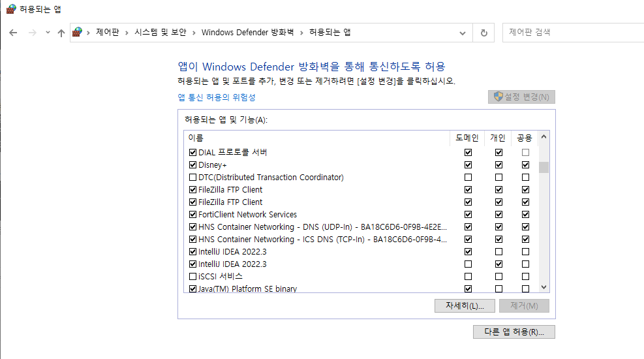The width and height of the screenshot is (644, 359).
Task: Click 다른 앱 허용(R)... button
Action: [514, 332]
